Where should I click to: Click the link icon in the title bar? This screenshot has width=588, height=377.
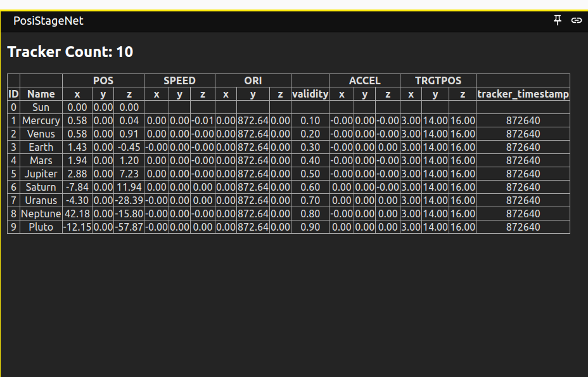pyautogui.click(x=576, y=20)
